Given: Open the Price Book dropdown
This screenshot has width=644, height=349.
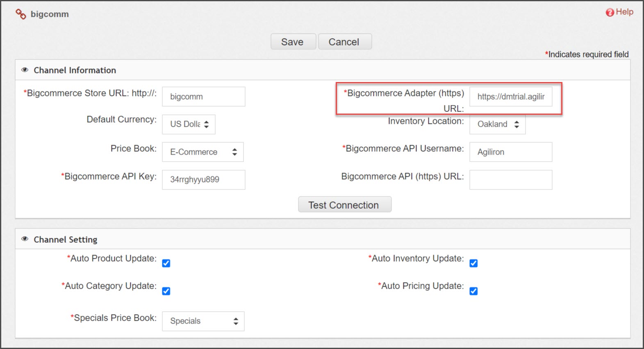Looking at the screenshot, I should (203, 152).
